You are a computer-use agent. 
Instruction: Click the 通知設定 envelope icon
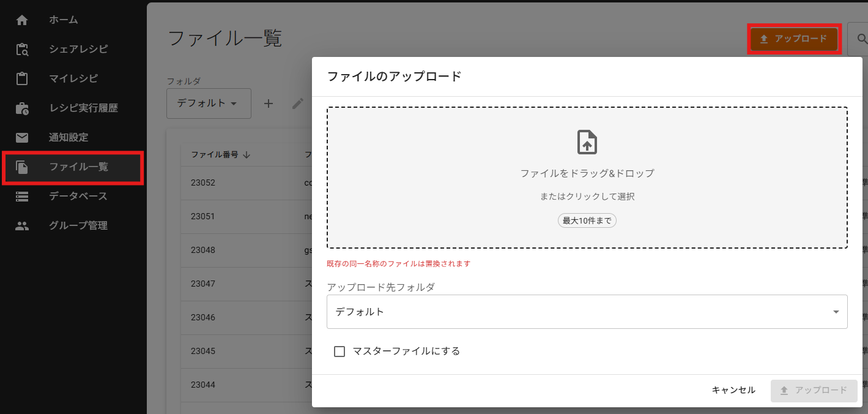click(x=22, y=137)
